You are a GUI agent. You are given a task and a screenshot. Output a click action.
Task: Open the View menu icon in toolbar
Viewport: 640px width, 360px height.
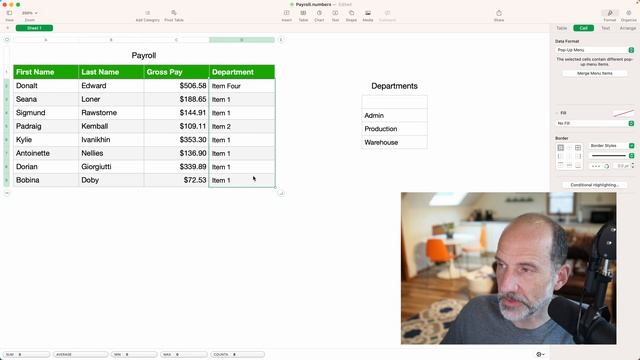coord(9,13)
